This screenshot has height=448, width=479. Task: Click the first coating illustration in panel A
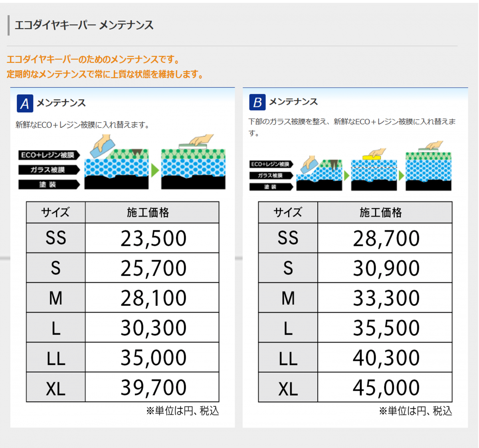click(116, 168)
